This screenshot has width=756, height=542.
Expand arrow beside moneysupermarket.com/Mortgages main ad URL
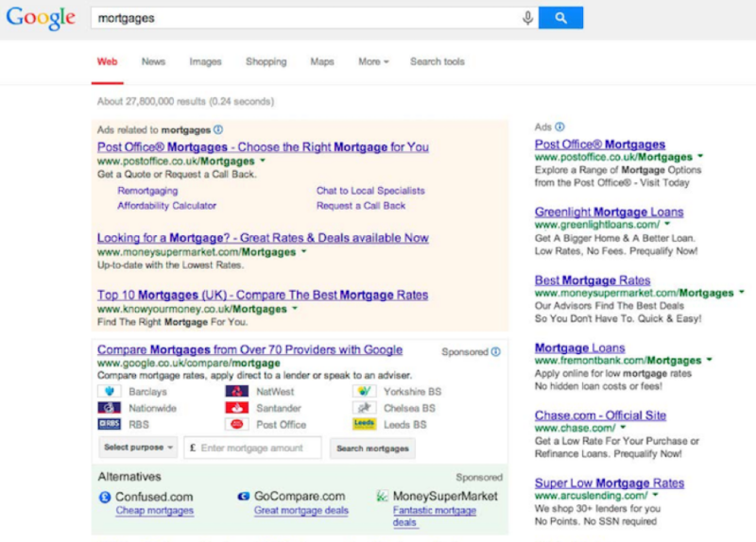click(303, 251)
